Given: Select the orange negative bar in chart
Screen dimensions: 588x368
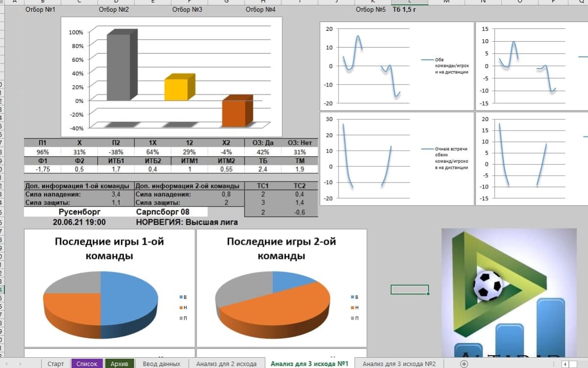Looking at the screenshot, I should point(234,113).
